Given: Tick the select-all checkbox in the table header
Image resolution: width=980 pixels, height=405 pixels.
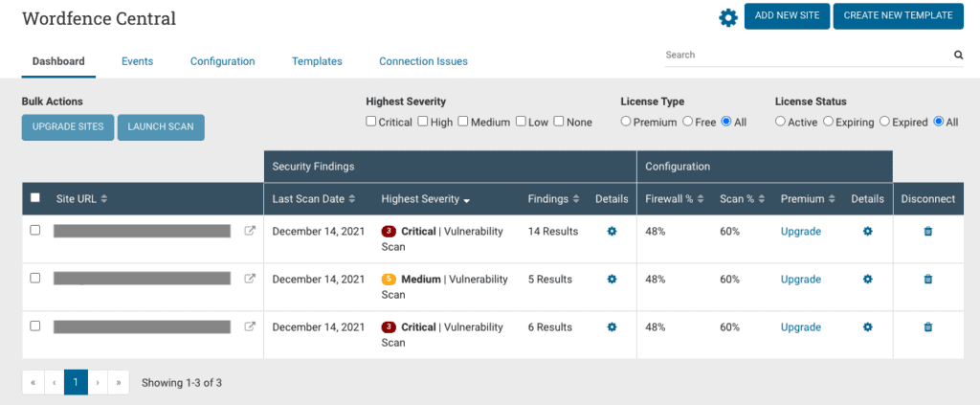Looking at the screenshot, I should 35,198.
